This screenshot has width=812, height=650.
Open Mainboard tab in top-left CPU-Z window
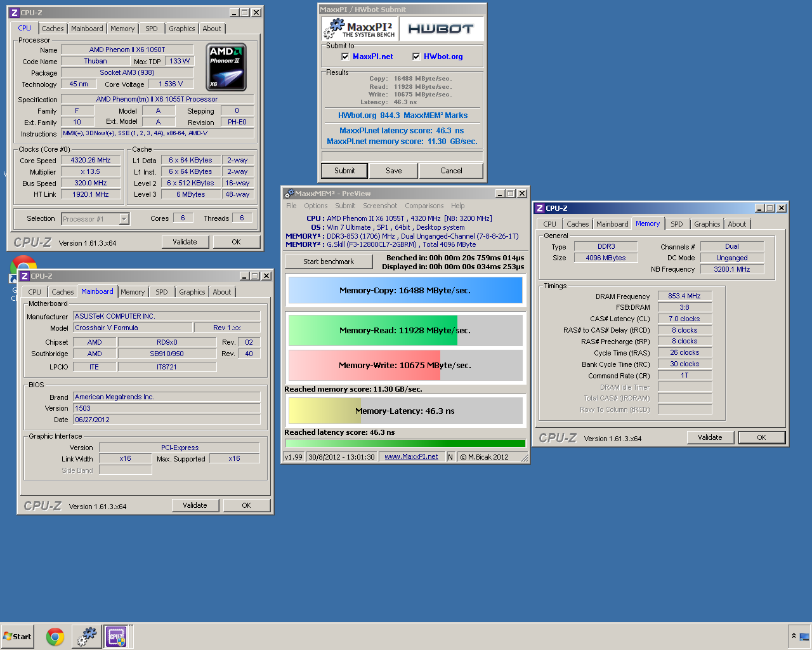pyautogui.click(x=87, y=29)
